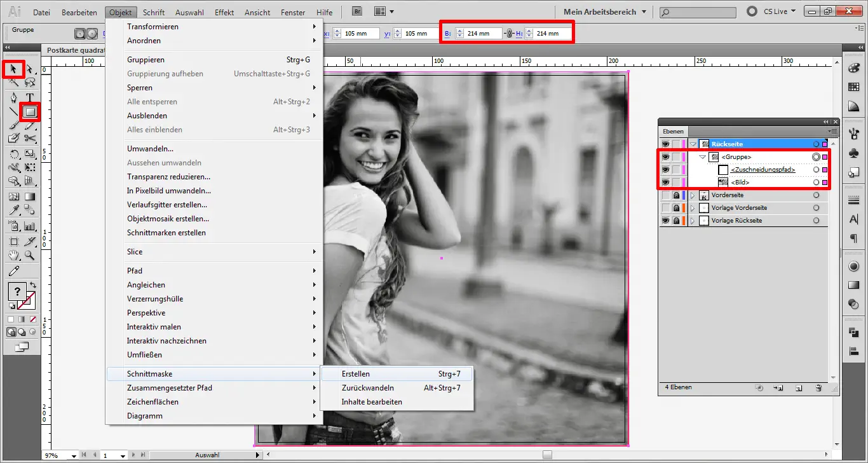This screenshot has height=463, width=868.
Task: Click Erstellen in the Schnittmaske submenu
Action: click(356, 374)
